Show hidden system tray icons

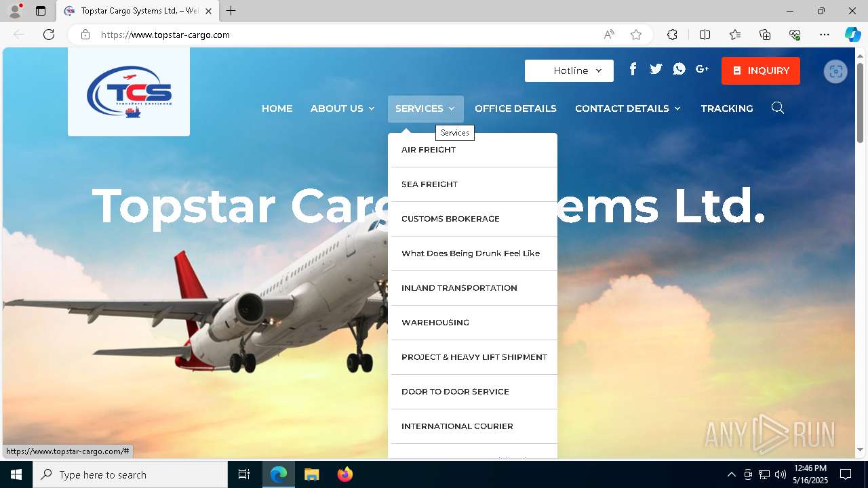pyautogui.click(x=731, y=474)
